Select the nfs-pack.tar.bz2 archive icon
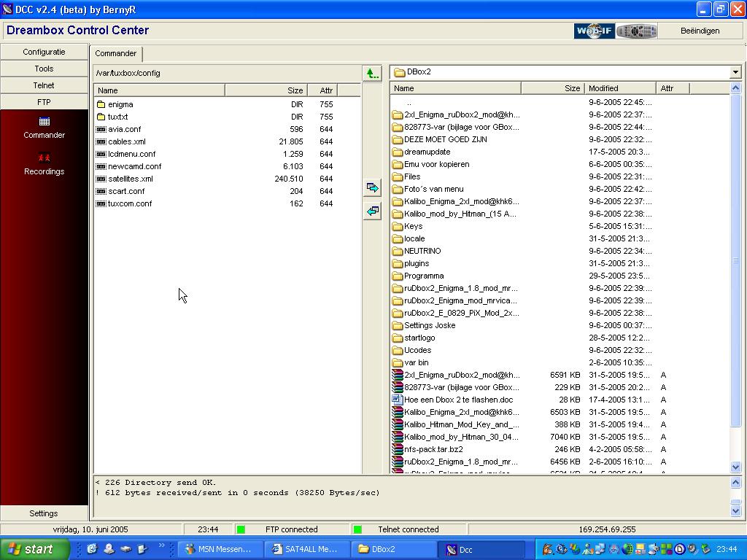This screenshot has height=560, width=747. (398, 449)
